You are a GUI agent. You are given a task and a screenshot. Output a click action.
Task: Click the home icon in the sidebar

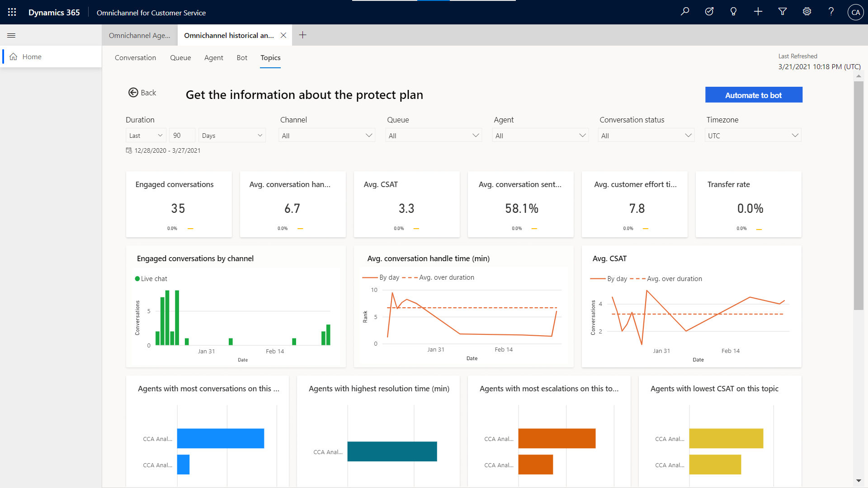tap(13, 56)
